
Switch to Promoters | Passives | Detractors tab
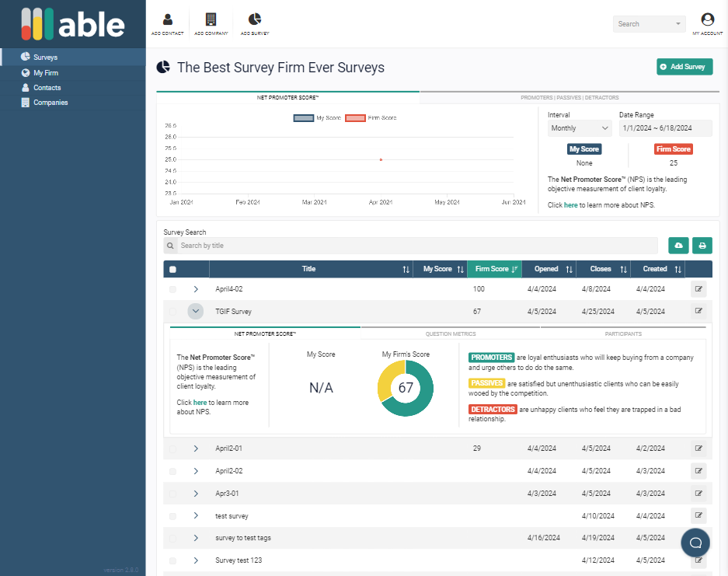pos(570,98)
